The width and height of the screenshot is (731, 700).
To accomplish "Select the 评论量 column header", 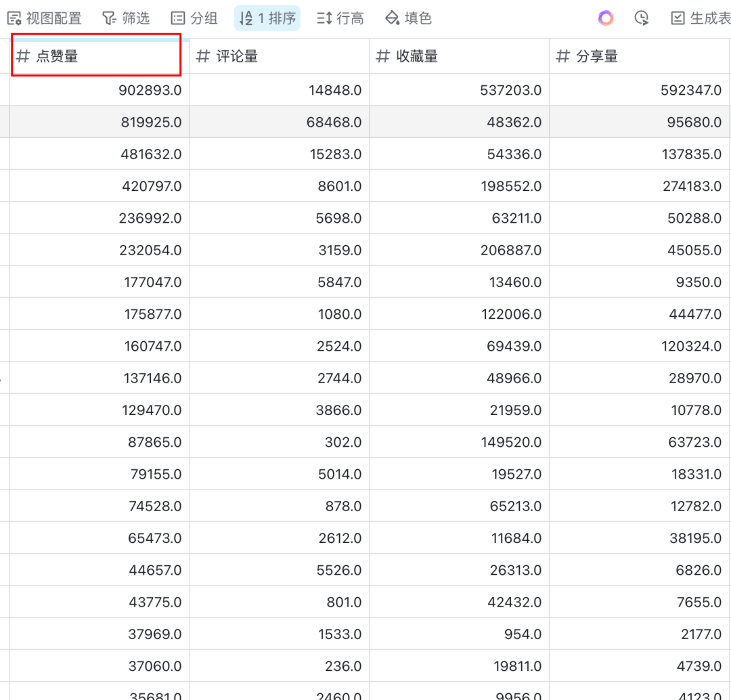I will point(279,56).
